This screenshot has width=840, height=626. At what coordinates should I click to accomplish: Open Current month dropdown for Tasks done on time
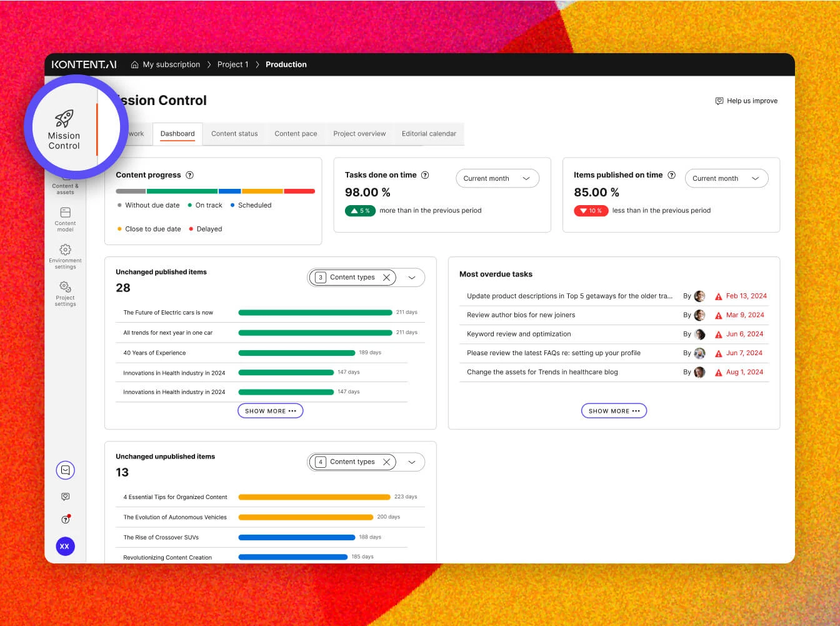(497, 178)
